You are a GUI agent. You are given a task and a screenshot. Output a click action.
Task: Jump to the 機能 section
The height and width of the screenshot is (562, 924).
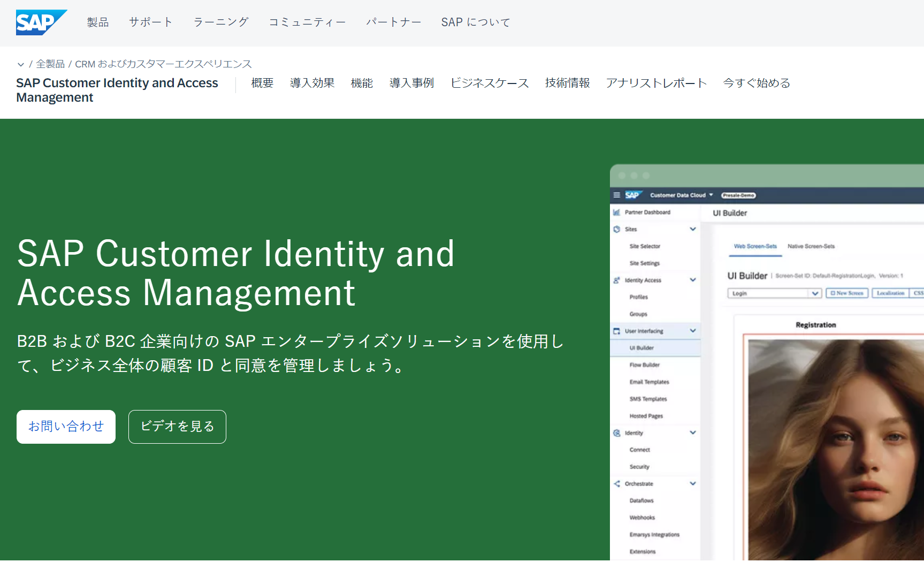[362, 83]
